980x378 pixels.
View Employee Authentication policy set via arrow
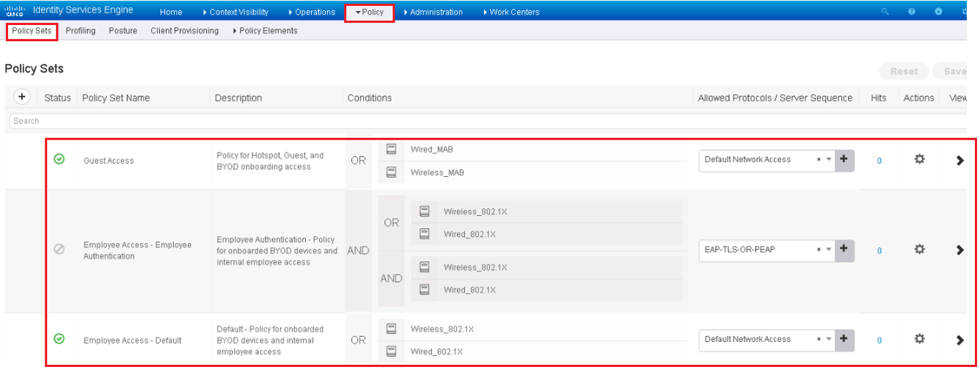[x=959, y=250]
